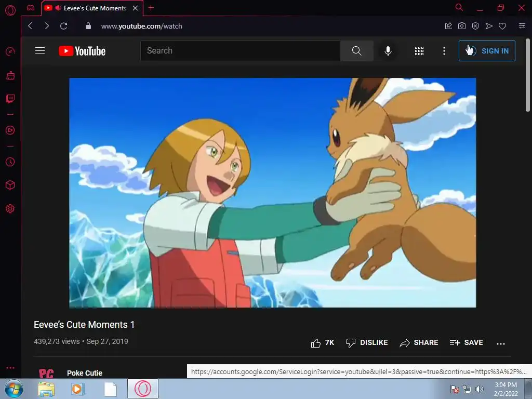Open YouTube settings three-dot menu
The image size is (532, 399).
444,51
